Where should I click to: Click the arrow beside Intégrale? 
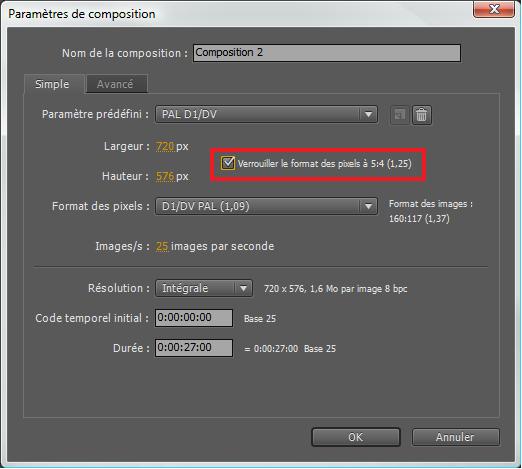click(244, 288)
